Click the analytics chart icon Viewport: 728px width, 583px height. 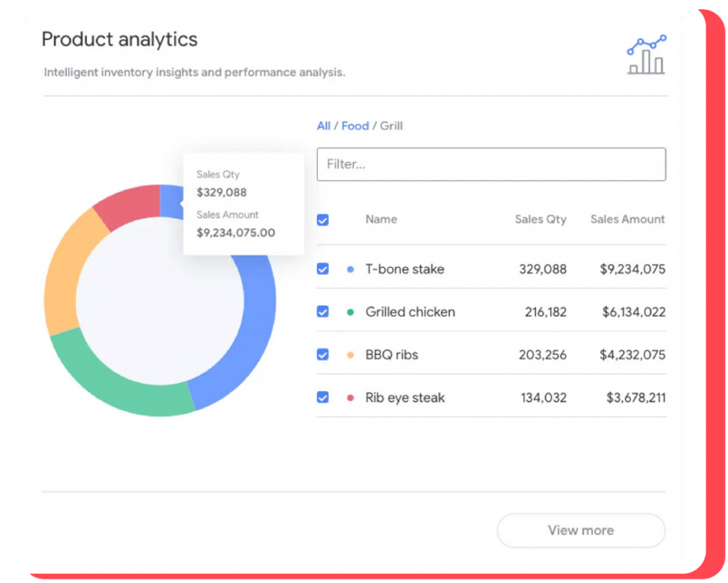point(646,55)
